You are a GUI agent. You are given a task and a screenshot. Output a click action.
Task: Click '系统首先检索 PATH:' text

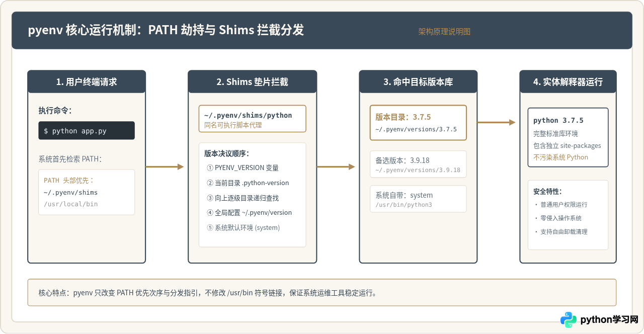click(70, 159)
